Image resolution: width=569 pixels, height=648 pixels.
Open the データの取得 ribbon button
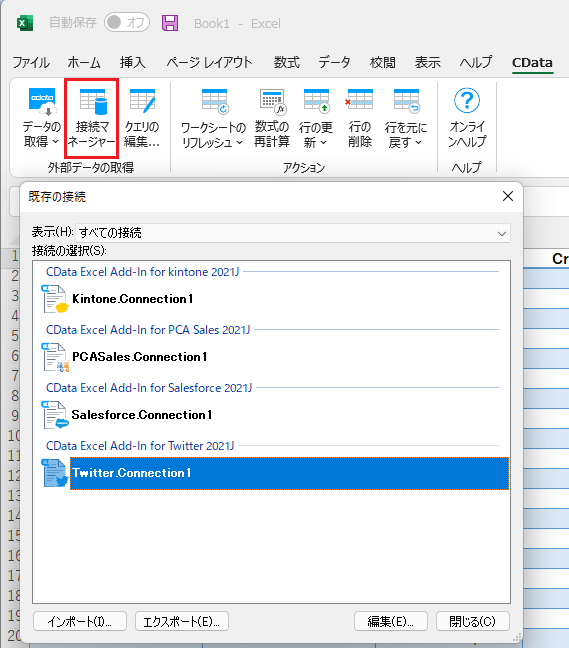click(41, 118)
